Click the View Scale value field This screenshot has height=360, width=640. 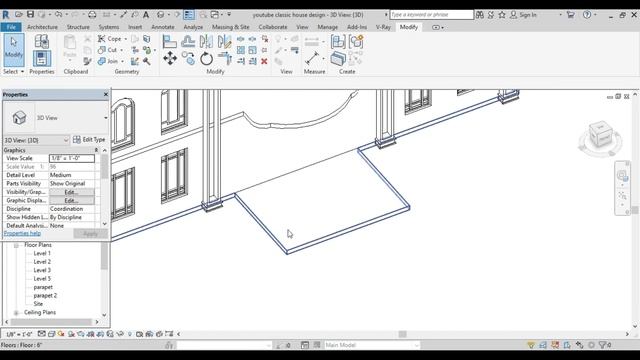point(72,158)
